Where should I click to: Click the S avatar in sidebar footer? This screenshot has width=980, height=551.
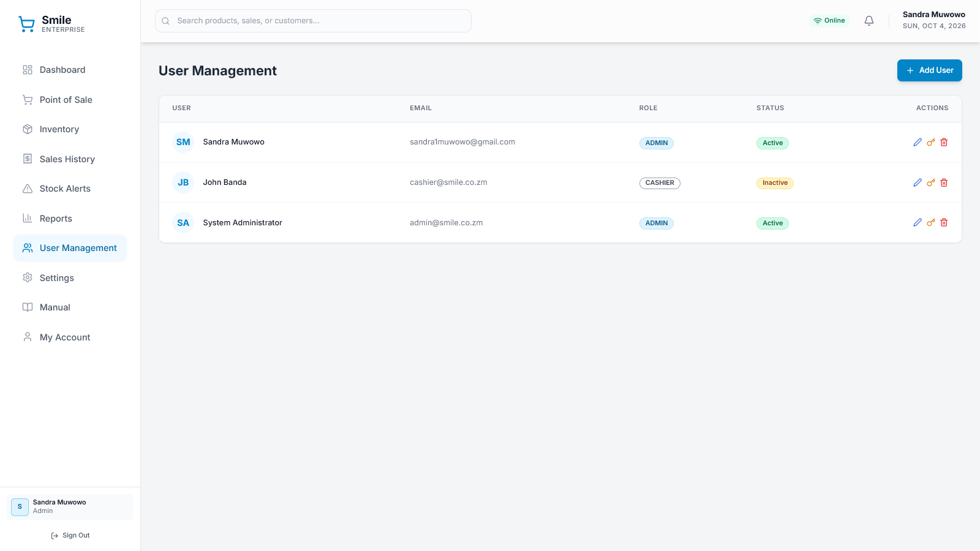point(20,507)
